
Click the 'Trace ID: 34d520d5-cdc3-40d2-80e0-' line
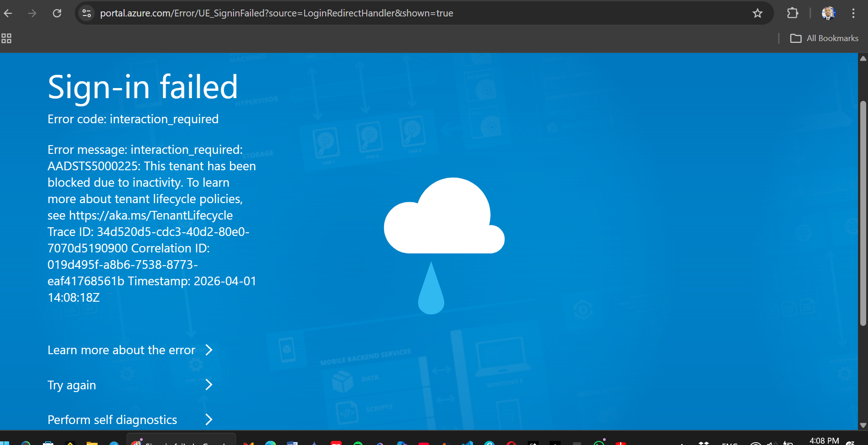[x=149, y=232]
